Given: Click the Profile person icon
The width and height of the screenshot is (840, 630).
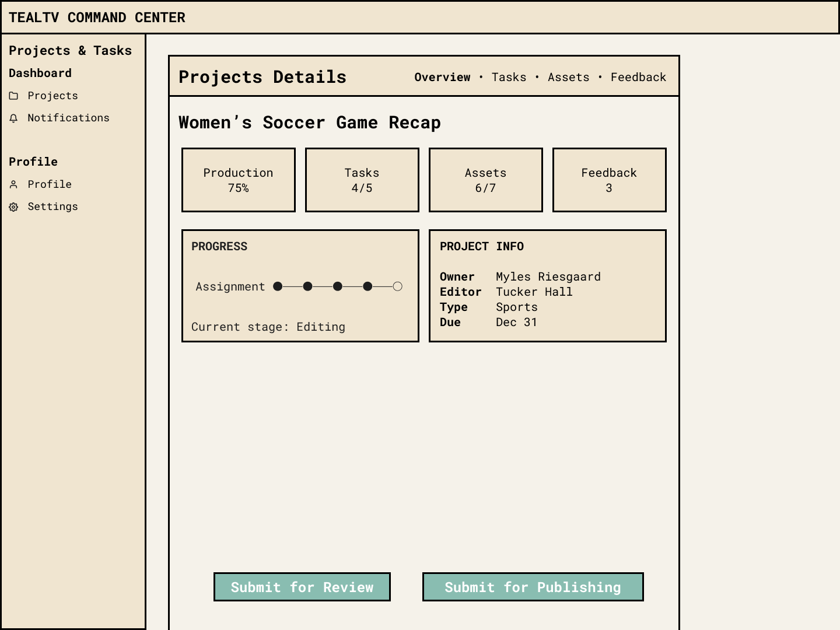Looking at the screenshot, I should tap(13, 184).
